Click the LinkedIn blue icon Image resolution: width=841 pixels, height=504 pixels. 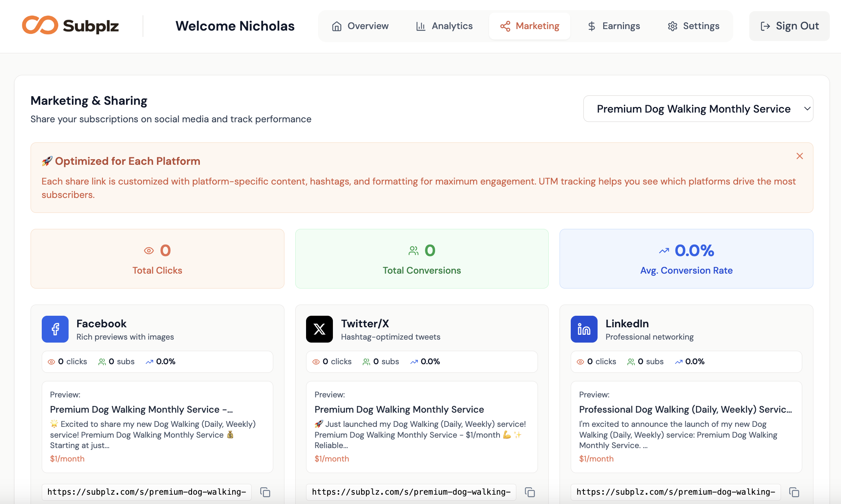click(584, 329)
